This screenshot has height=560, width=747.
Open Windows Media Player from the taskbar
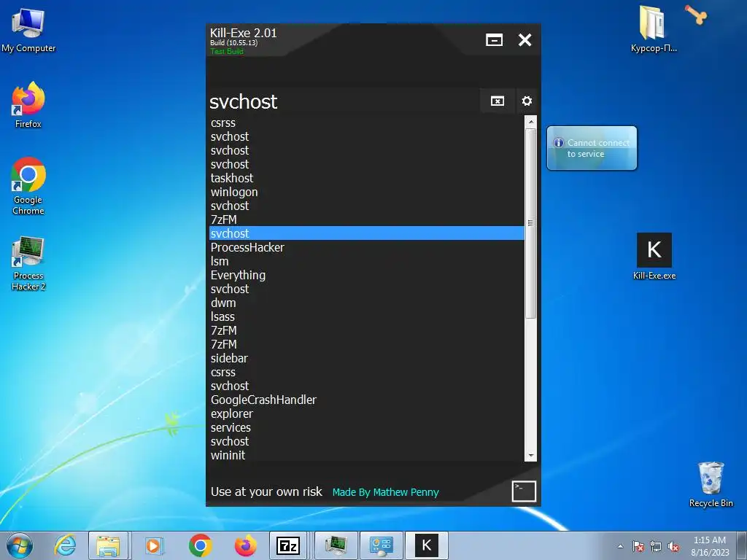pyautogui.click(x=153, y=545)
